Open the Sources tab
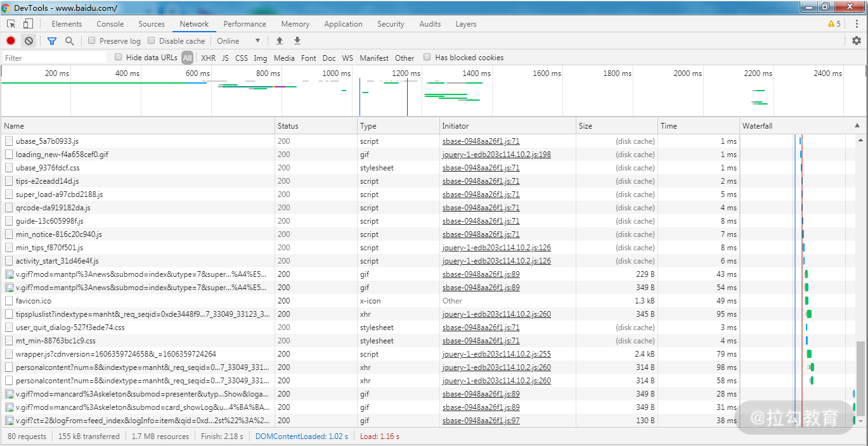The height and width of the screenshot is (446, 868). (152, 24)
